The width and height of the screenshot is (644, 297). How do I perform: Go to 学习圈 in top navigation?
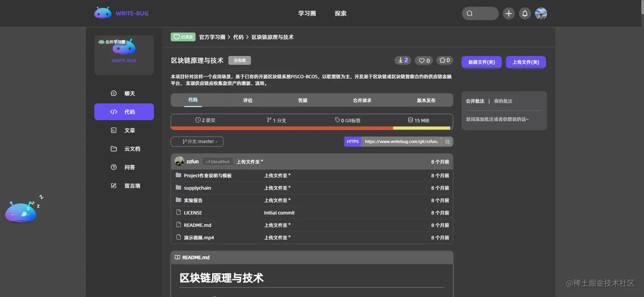[307, 14]
